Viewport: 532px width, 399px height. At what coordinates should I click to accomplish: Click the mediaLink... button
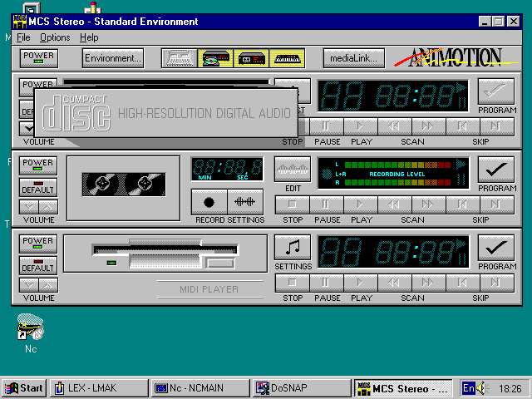(354, 58)
